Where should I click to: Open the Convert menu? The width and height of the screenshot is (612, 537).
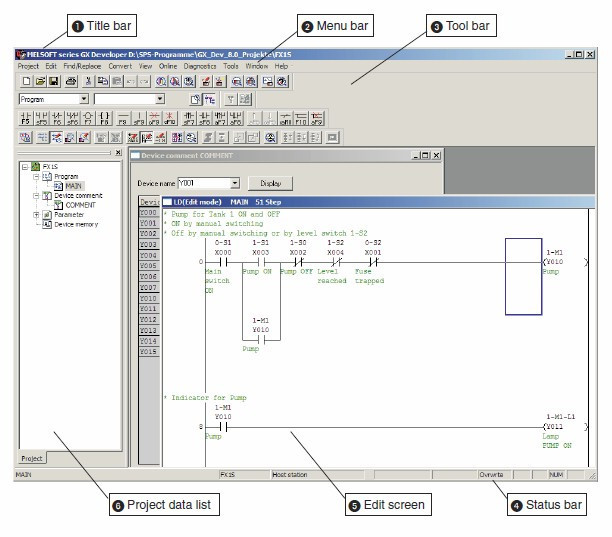(120, 66)
